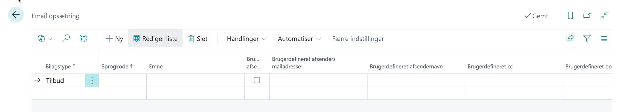This screenshot has height=112, width=644.
Task: Click the Ny button to add new
Action: (x=114, y=39)
